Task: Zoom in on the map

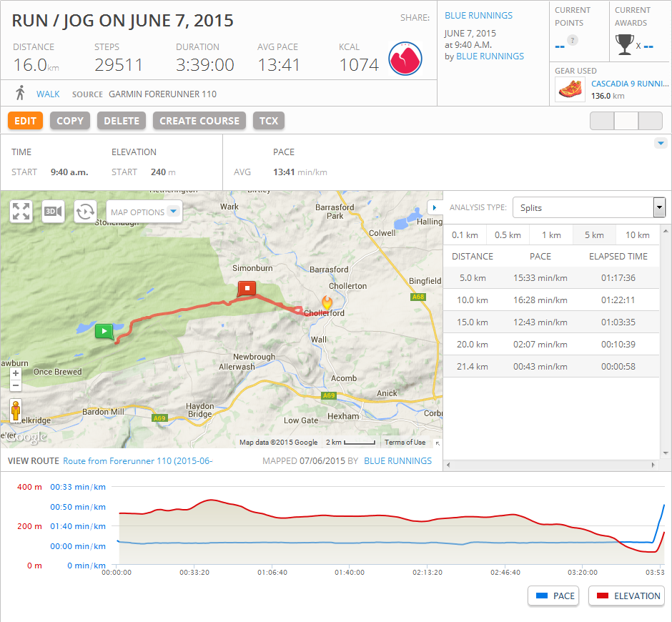Action: (x=16, y=373)
